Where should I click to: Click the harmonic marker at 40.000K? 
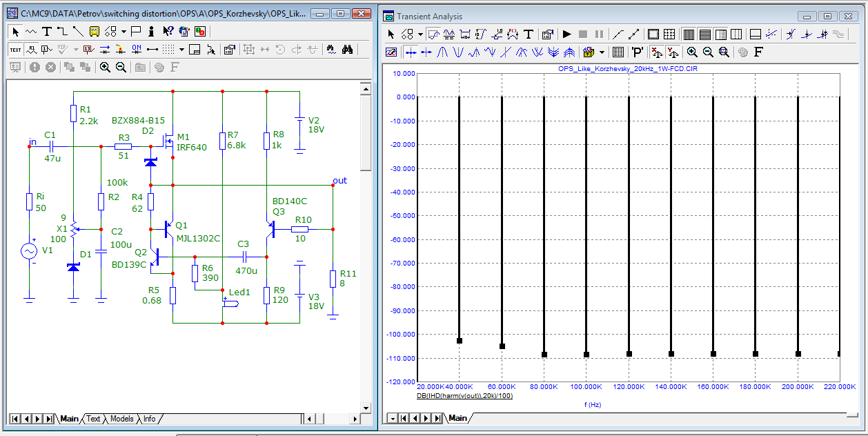[459, 341]
